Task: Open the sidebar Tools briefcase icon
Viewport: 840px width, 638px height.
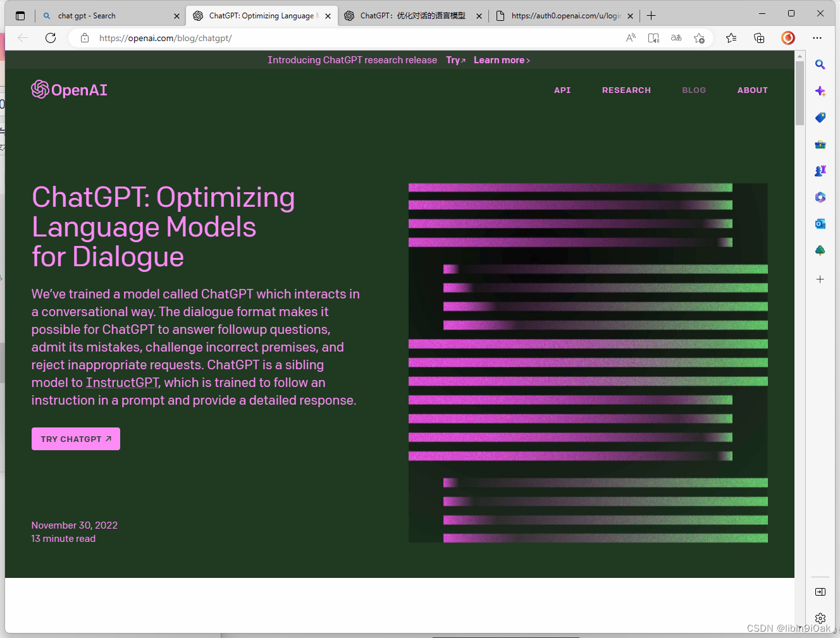Action: pos(820,144)
